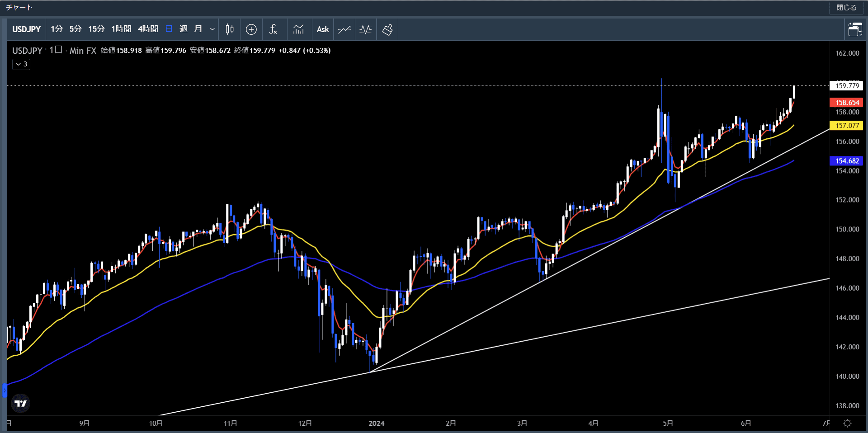The image size is (868, 433).
Task: Click the paint brush clear icon
Action: 387,29
